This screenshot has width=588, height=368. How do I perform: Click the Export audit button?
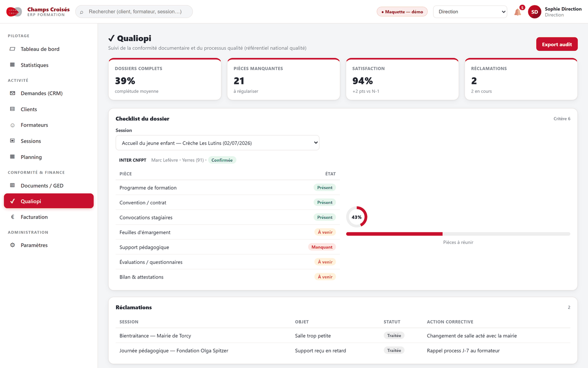tap(557, 44)
